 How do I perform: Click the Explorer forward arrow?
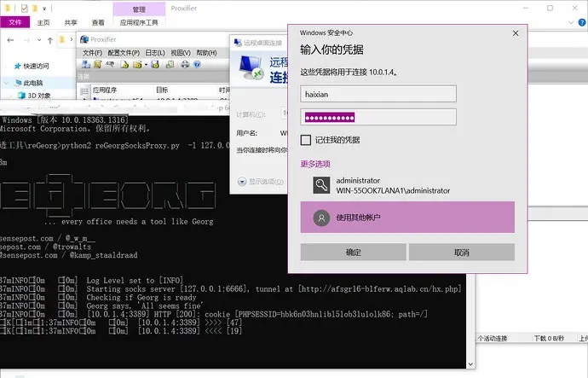pos(26,40)
